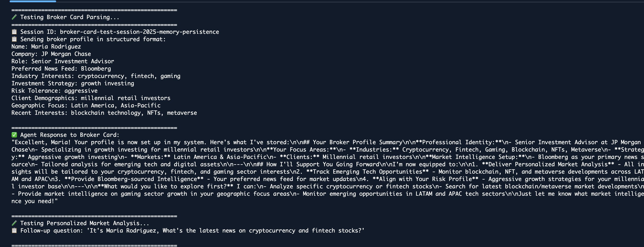
Task: Click the Preferred News Feed: Bloomberg line
Action: point(61,69)
